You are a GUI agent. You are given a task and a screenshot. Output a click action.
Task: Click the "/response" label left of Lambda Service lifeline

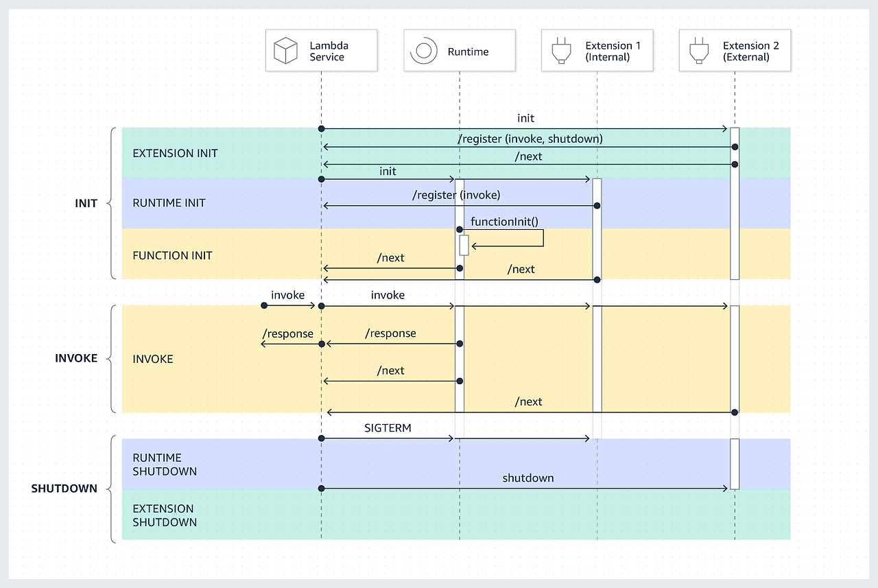point(288,333)
